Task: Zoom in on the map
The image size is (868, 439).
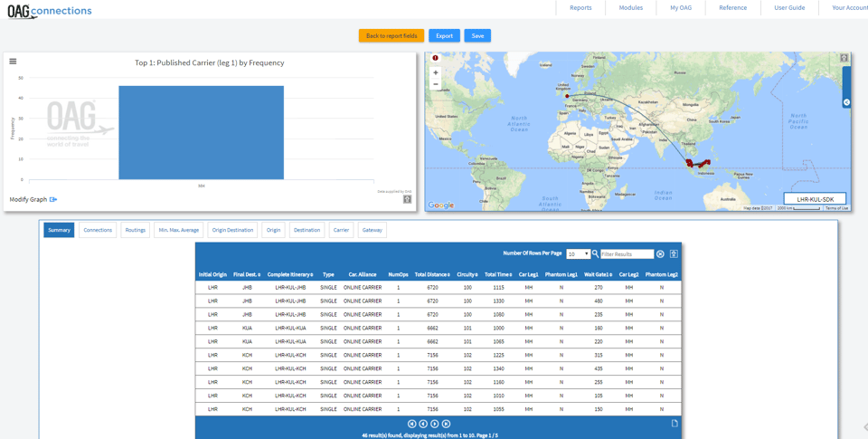Action: pos(436,72)
